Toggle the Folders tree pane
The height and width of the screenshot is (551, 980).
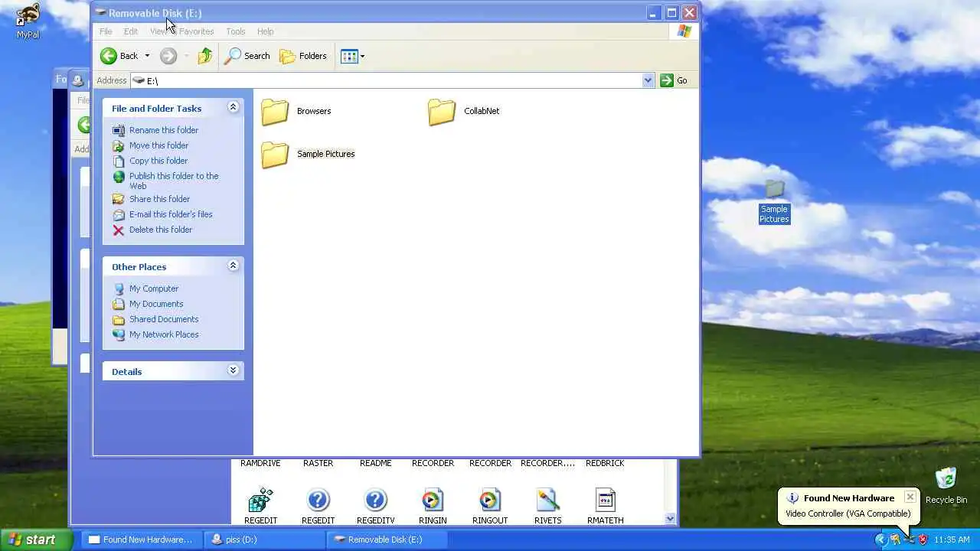303,56
